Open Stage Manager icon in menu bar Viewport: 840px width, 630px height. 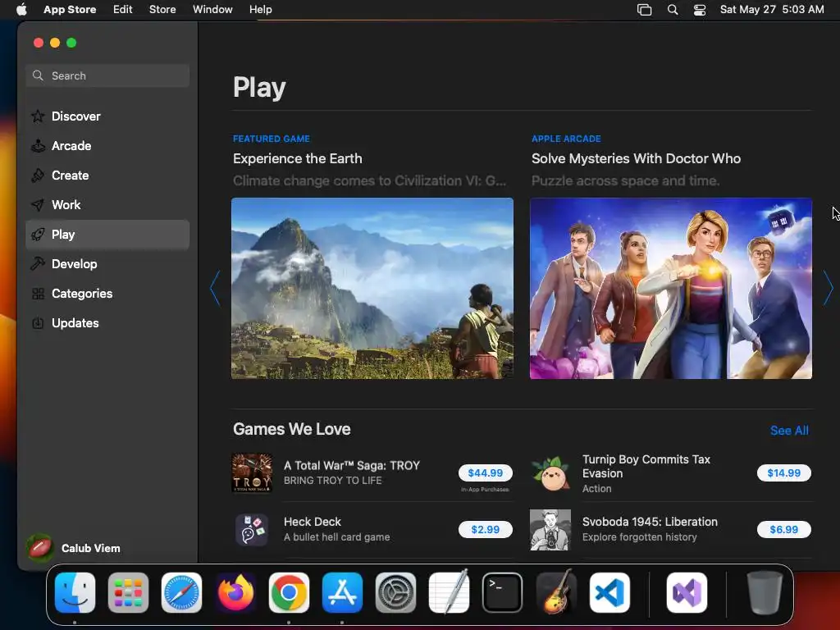pyautogui.click(x=645, y=9)
